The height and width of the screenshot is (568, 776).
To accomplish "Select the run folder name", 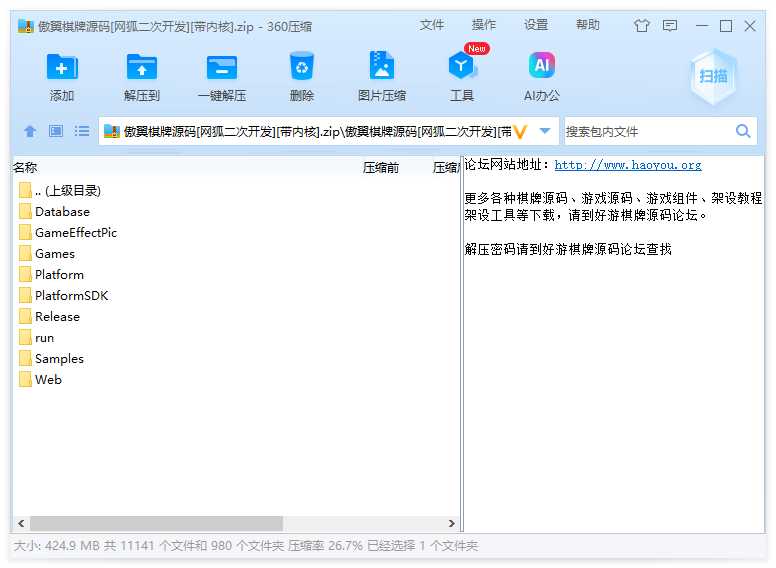I will click(x=45, y=338).
